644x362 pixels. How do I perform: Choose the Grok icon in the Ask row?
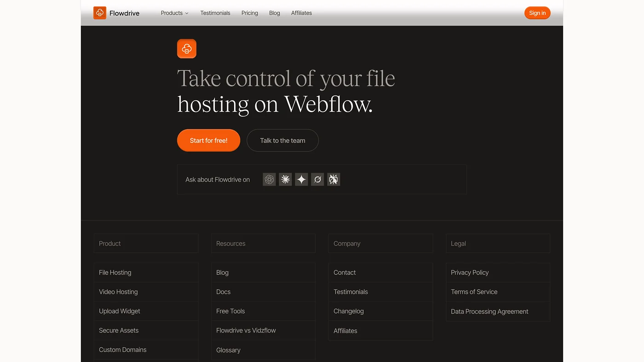coord(317,180)
